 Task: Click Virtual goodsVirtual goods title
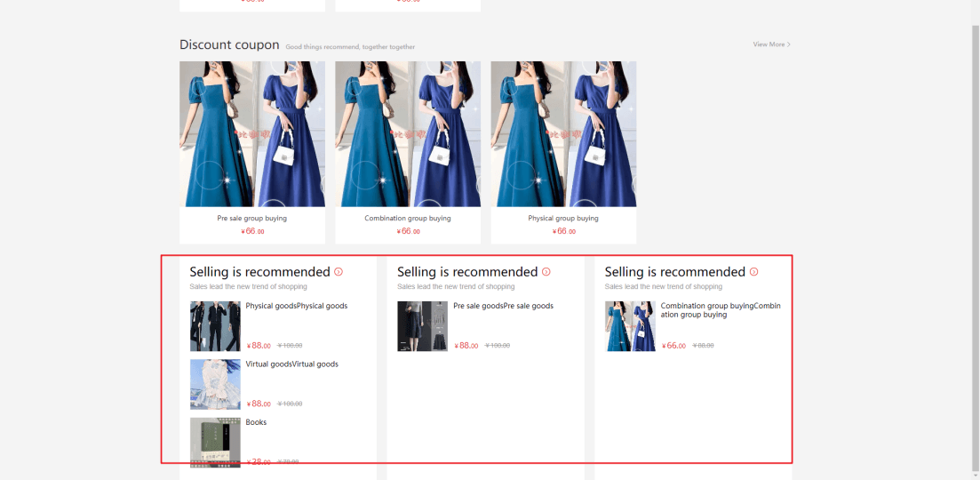pyautogui.click(x=292, y=364)
